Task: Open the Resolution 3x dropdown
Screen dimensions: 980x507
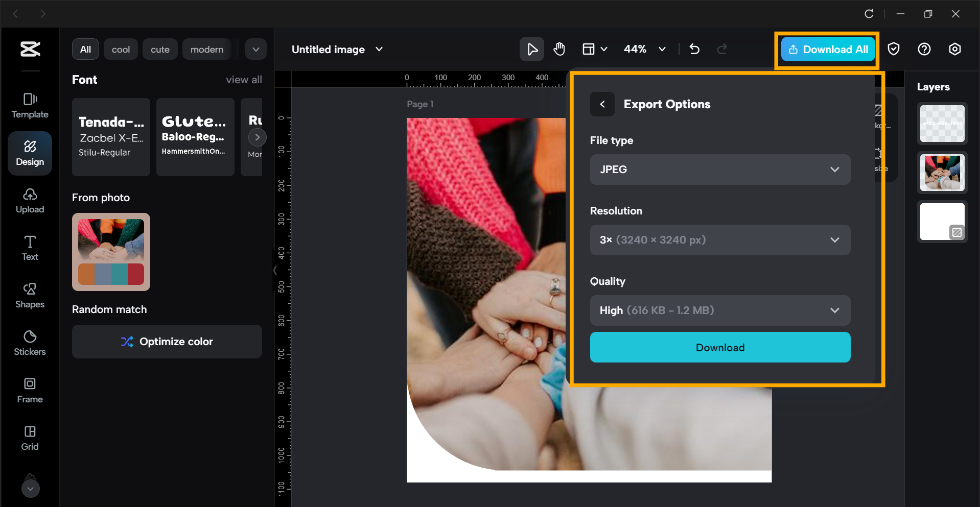Action: click(720, 240)
